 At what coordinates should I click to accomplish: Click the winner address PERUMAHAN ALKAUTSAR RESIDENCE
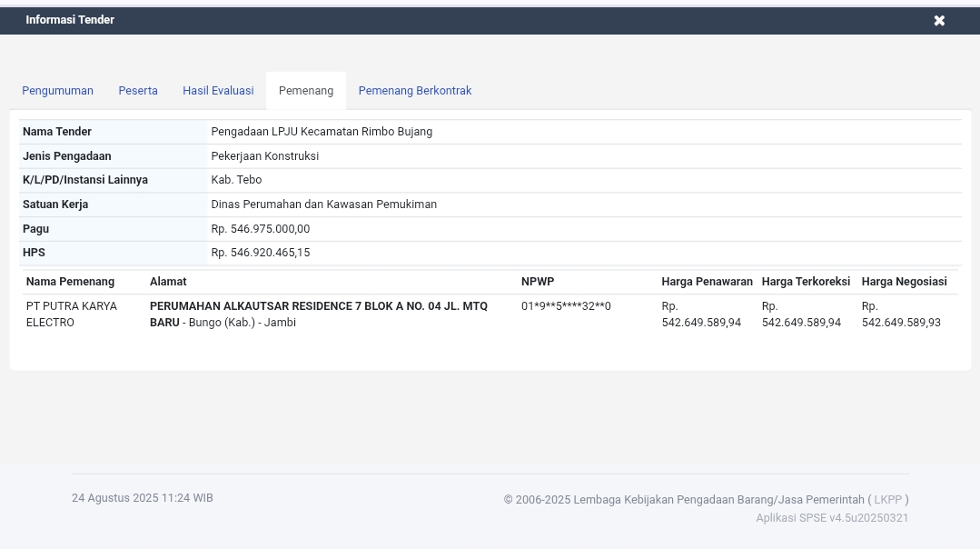(x=318, y=314)
